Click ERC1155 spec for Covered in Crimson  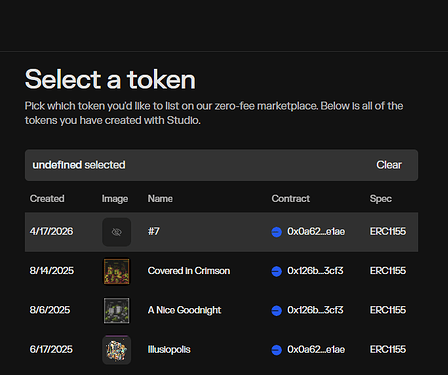pos(388,271)
